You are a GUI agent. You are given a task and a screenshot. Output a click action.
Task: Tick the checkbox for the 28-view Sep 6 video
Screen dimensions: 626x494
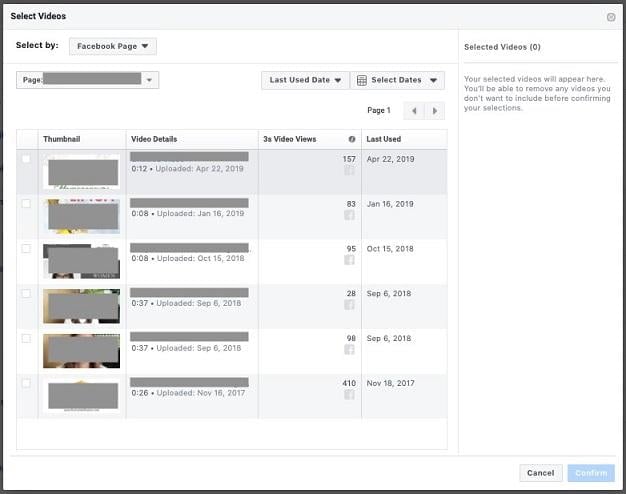26,294
